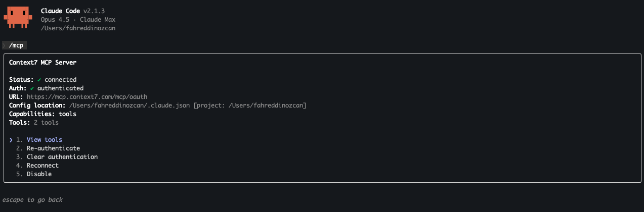
Task: Click the Context7 MCP Server heading
Action: click(42, 63)
